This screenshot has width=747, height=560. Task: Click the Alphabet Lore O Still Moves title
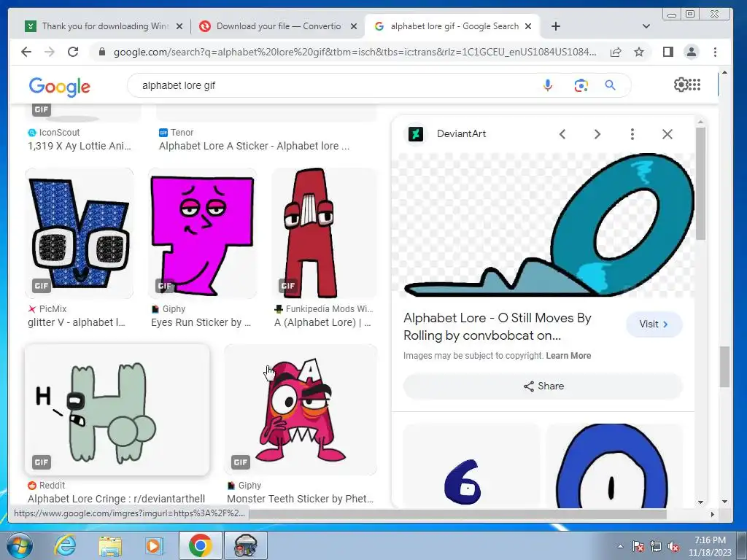click(498, 327)
